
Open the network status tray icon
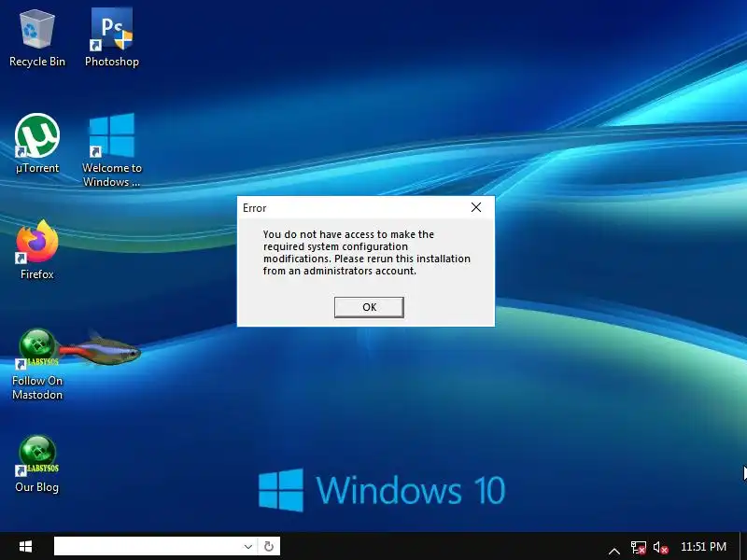(x=639, y=547)
